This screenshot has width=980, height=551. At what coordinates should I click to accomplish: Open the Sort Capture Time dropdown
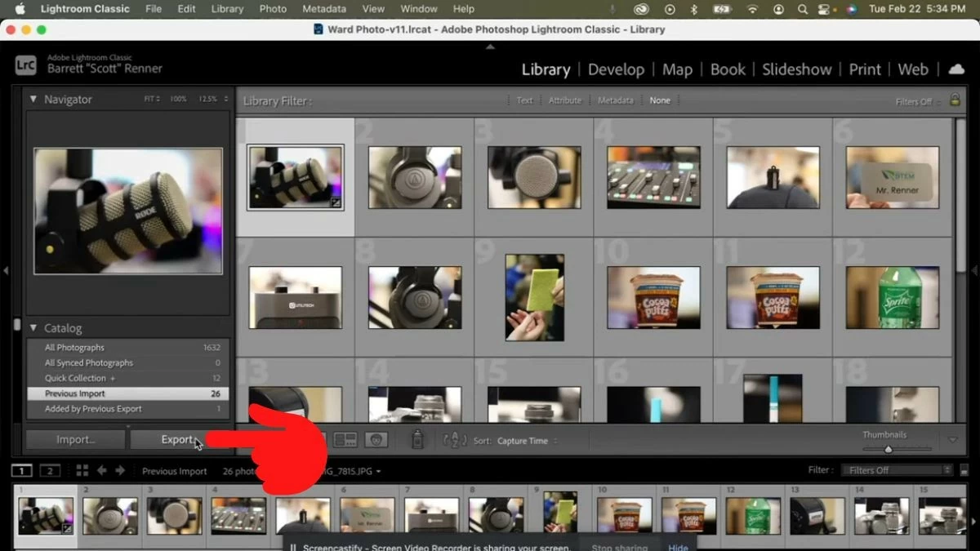524,441
